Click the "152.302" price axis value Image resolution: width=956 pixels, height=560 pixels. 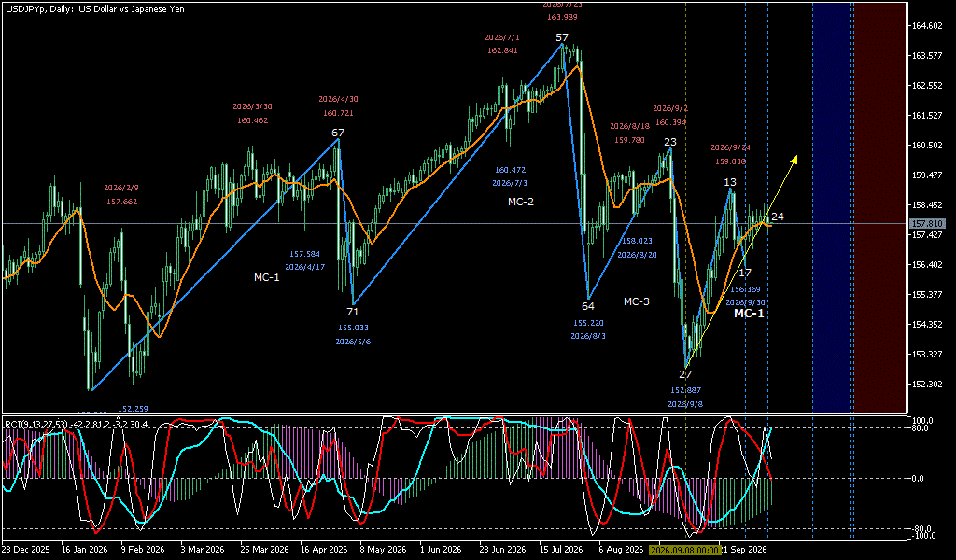coord(927,384)
